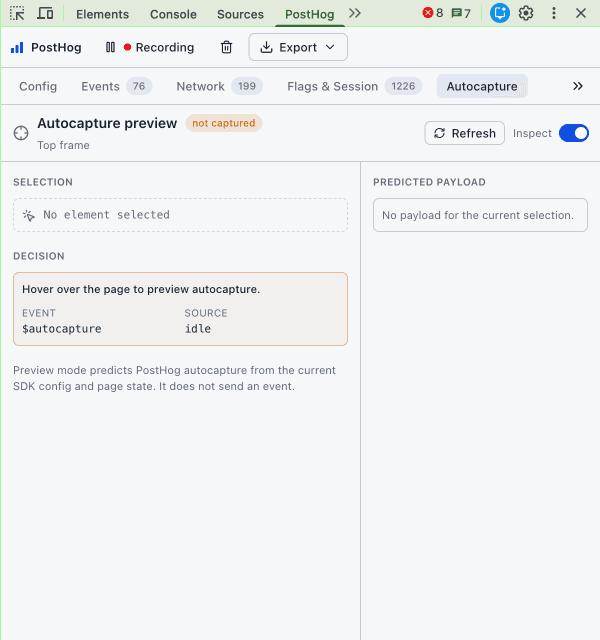
Task: Select the Autocapture tab
Action: 482,87
